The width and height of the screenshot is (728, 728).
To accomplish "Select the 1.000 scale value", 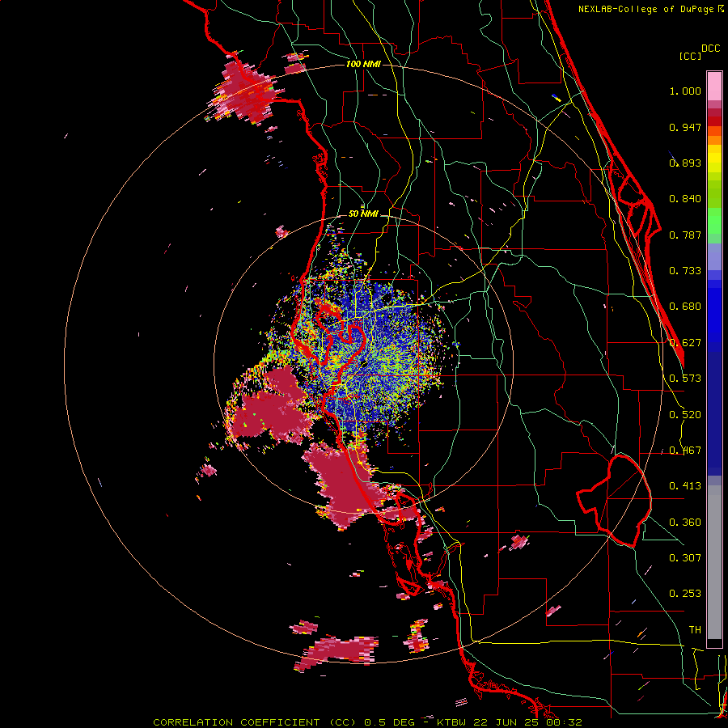I will tap(685, 91).
